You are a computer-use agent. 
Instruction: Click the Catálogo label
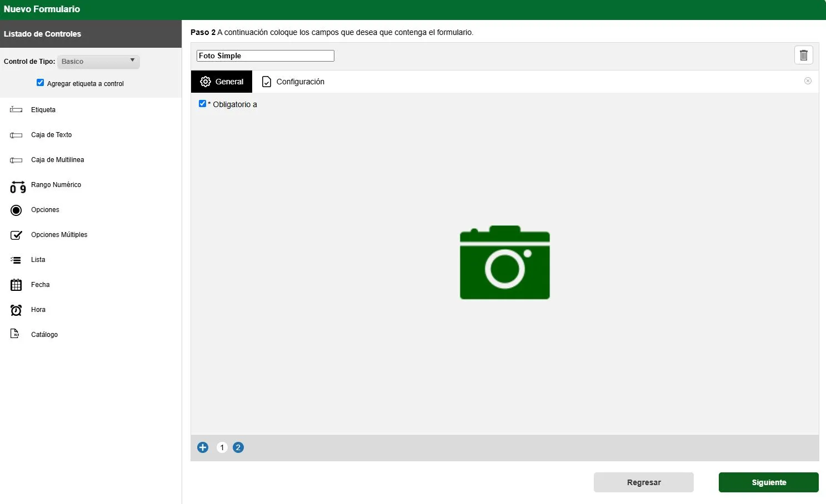click(x=44, y=335)
